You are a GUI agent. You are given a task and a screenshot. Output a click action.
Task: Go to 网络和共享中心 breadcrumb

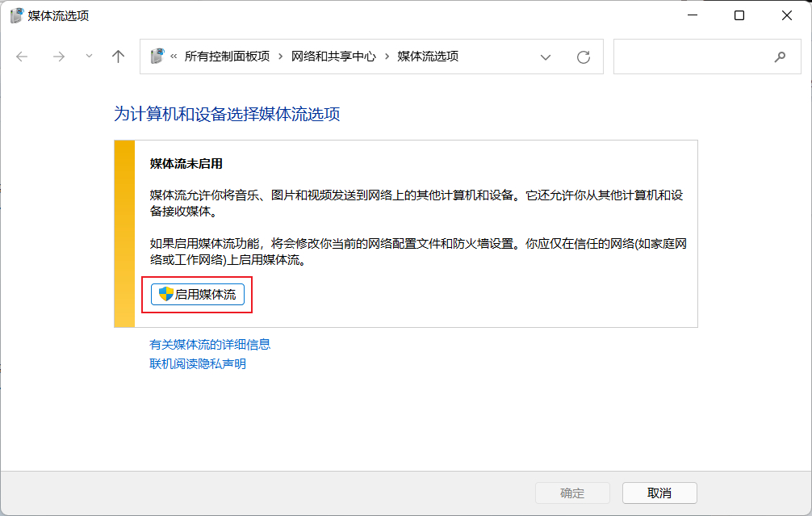coord(333,57)
